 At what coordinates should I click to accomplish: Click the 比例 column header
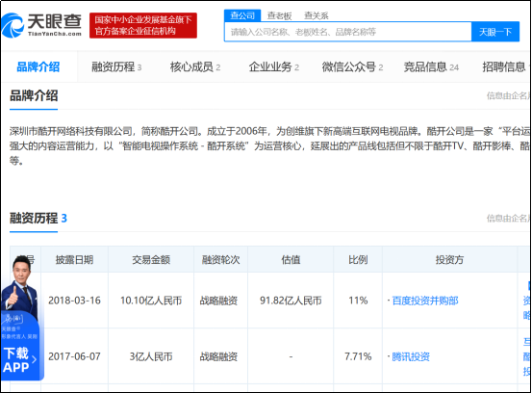(x=358, y=260)
